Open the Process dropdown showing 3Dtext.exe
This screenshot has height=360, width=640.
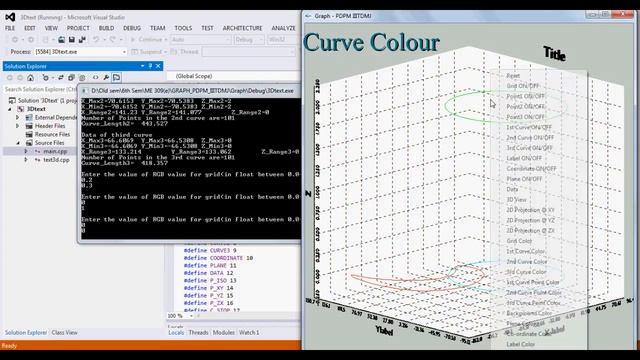coord(80,52)
